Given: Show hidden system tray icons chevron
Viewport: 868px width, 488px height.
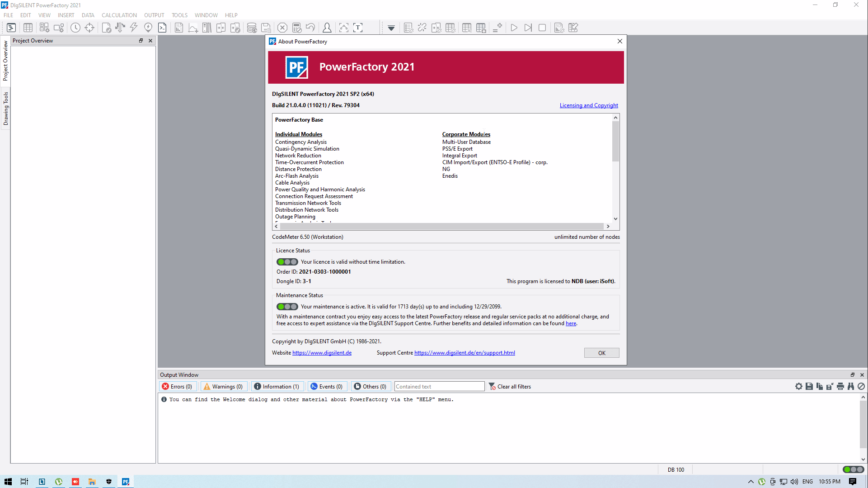Looking at the screenshot, I should [x=751, y=482].
